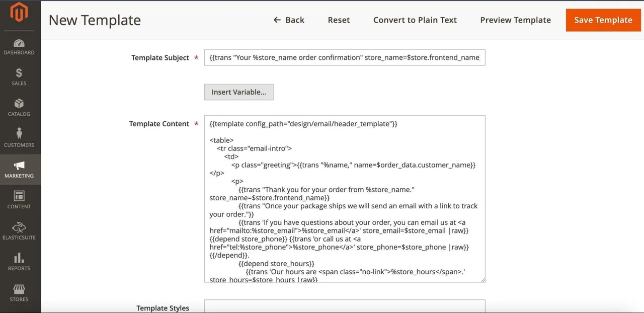Image resolution: width=644 pixels, height=313 pixels.
Task: Click the Back arrow button
Action: (289, 20)
